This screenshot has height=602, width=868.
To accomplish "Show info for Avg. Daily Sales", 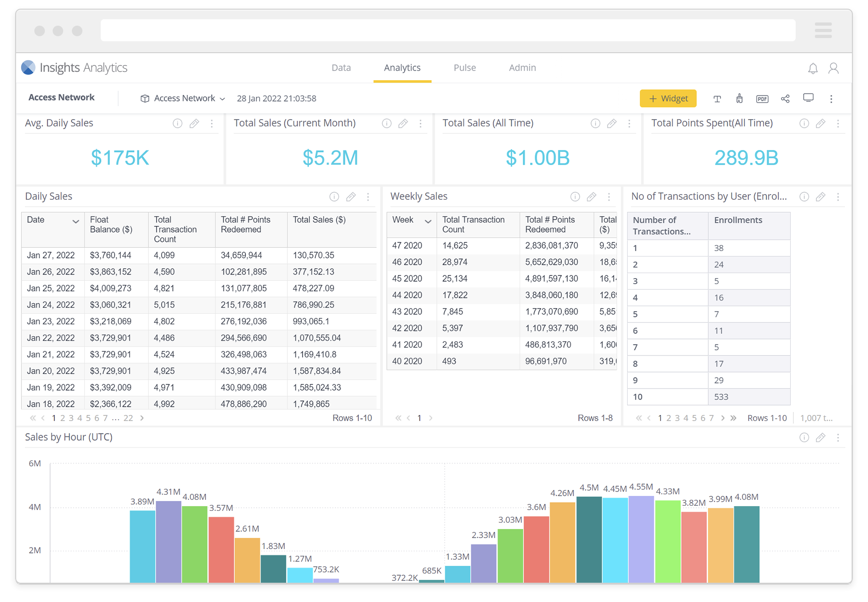I will pyautogui.click(x=178, y=123).
